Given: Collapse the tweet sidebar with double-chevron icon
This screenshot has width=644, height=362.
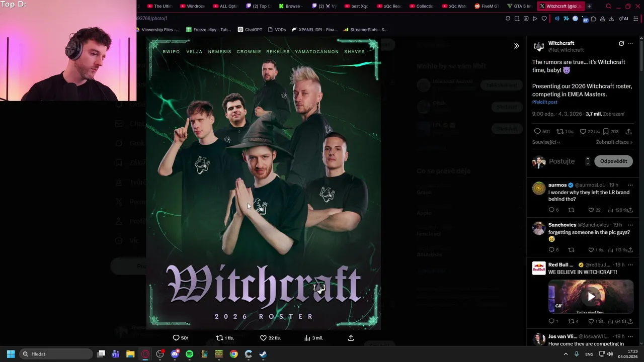Looking at the screenshot, I should pos(516,46).
